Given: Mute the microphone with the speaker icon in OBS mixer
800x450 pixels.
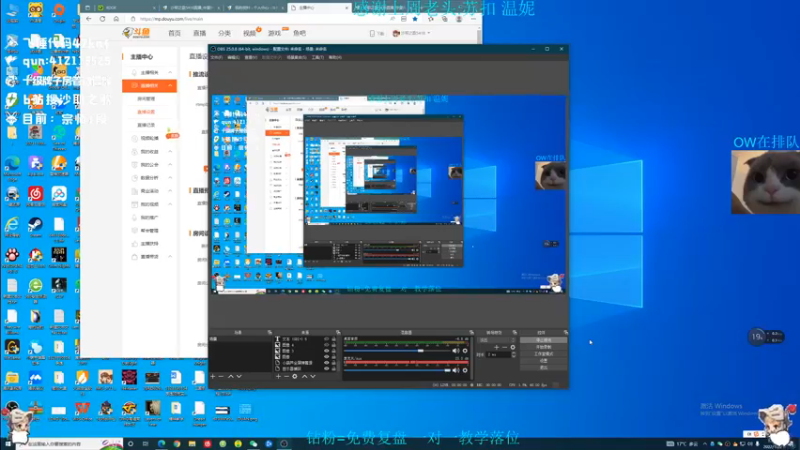Looking at the screenshot, I should coord(456,370).
